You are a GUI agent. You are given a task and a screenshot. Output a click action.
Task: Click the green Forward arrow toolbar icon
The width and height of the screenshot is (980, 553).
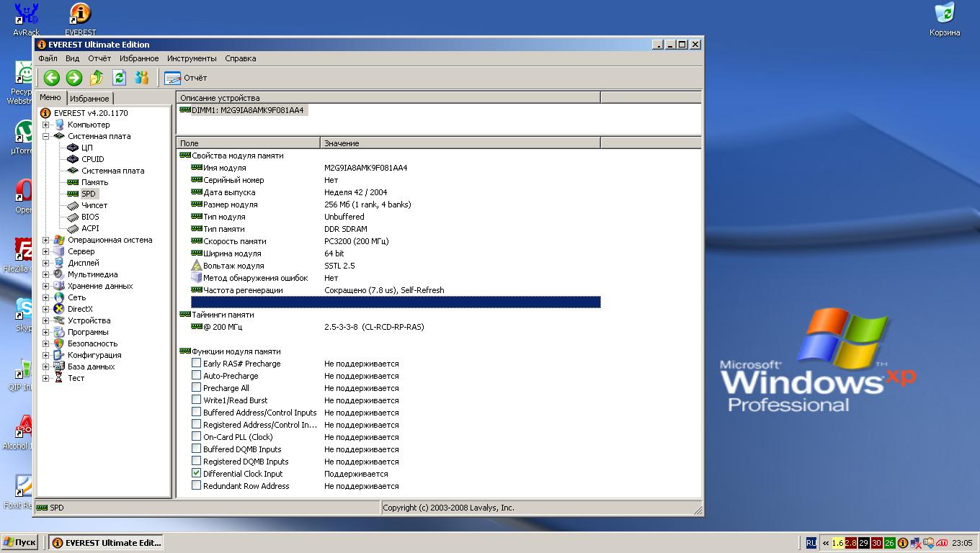click(x=73, y=78)
